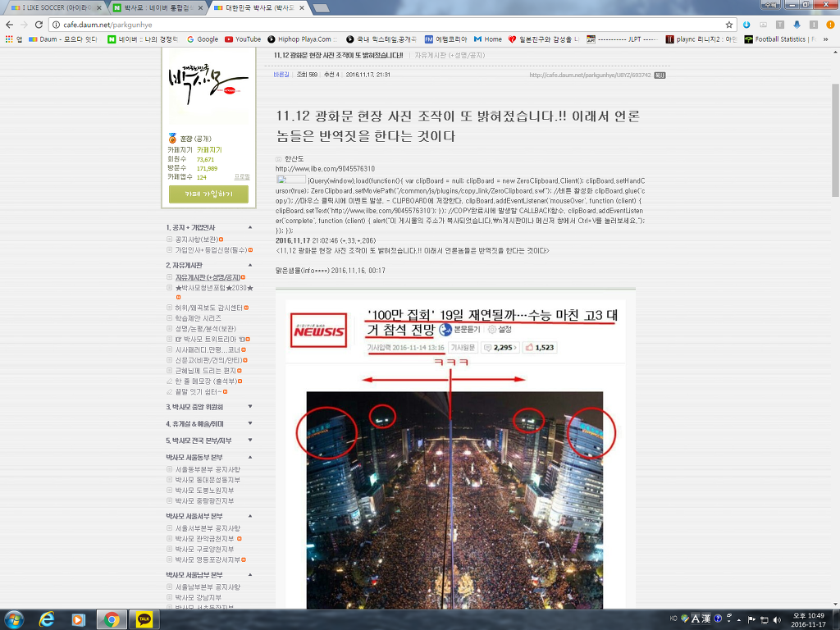The image size is (840, 630).
Task: Select the 대한민국 박사모 tab
Action: [260, 8]
